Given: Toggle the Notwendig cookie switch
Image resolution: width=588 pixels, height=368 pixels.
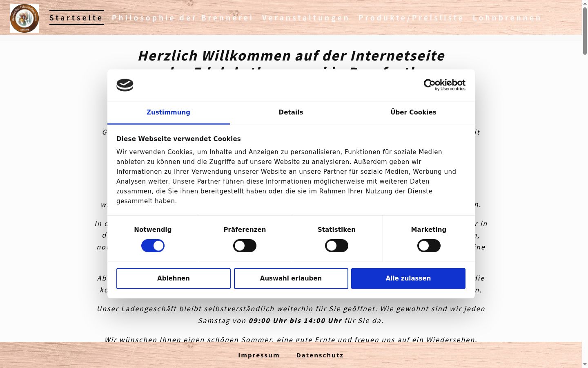Looking at the screenshot, I should 153,246.
